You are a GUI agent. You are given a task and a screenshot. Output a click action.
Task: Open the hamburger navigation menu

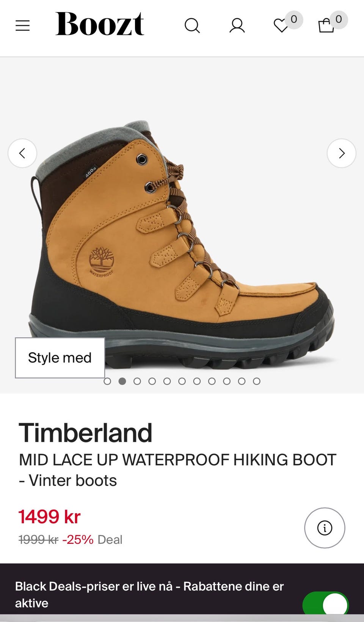point(22,25)
